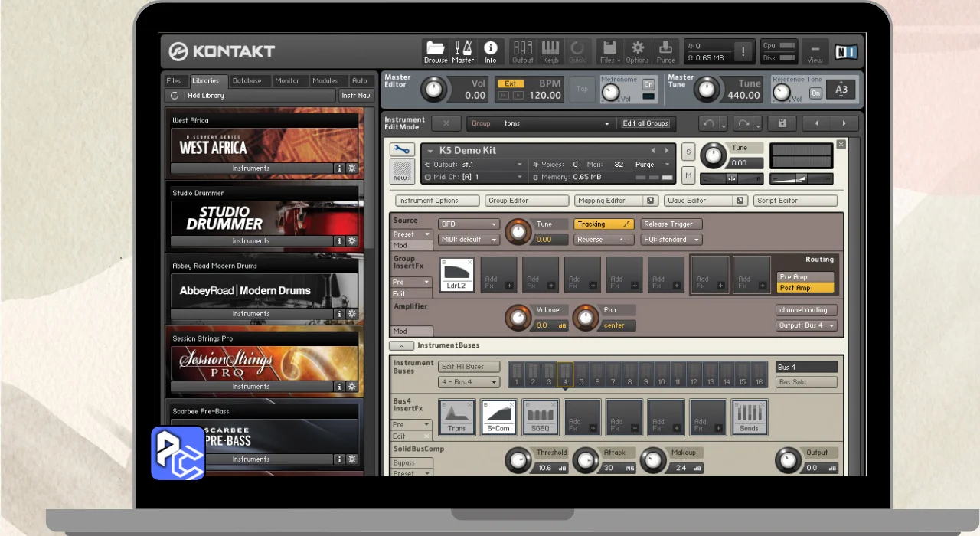Switch to the Database tab
The image size is (980, 536).
(x=247, y=80)
